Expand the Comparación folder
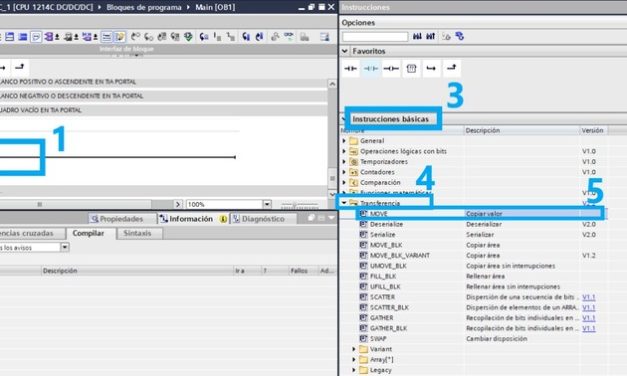Screen dimensions: 627x376 tap(344, 182)
